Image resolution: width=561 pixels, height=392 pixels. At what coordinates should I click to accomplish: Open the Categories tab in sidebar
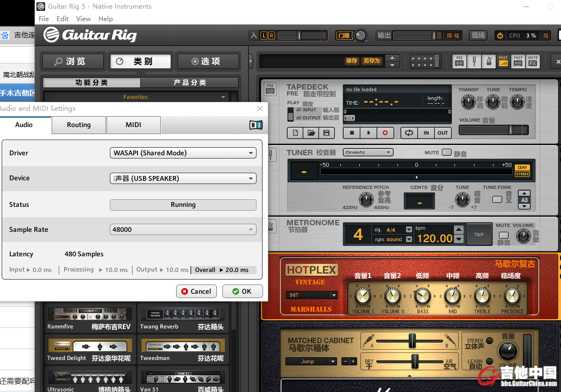141,61
